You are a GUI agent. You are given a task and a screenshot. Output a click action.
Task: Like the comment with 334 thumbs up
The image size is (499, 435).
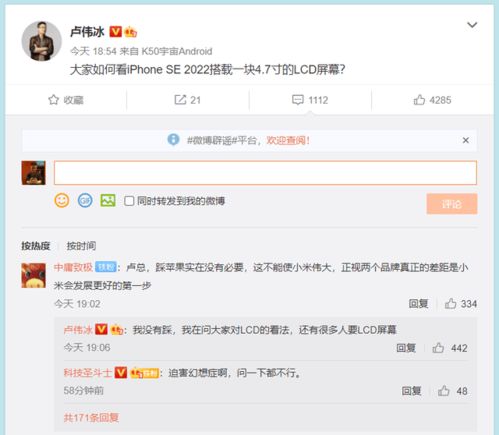coord(461,304)
